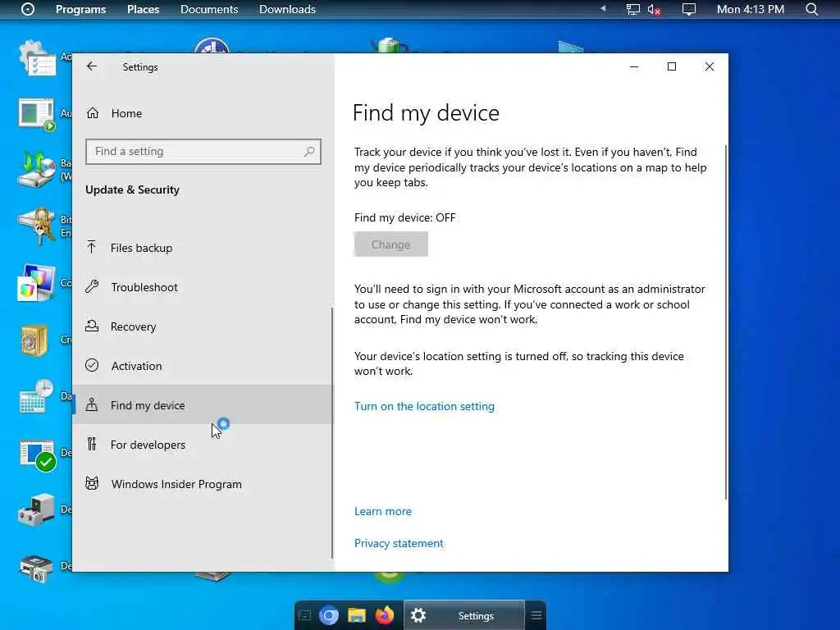This screenshot has width=840, height=630.
Task: Click the Windows Insider cat icon
Action: (x=92, y=483)
